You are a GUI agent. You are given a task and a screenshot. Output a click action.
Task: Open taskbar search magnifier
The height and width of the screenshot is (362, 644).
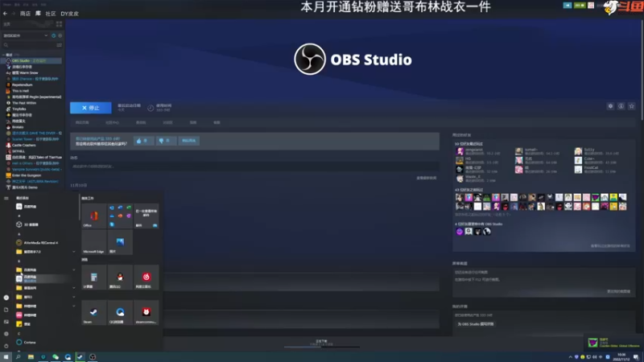18,357
